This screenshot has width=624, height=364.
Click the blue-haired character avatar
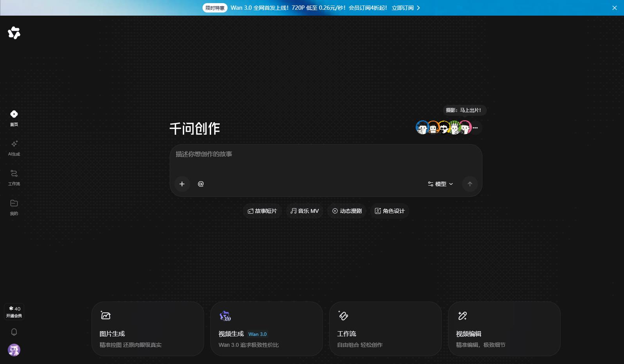(x=422, y=128)
